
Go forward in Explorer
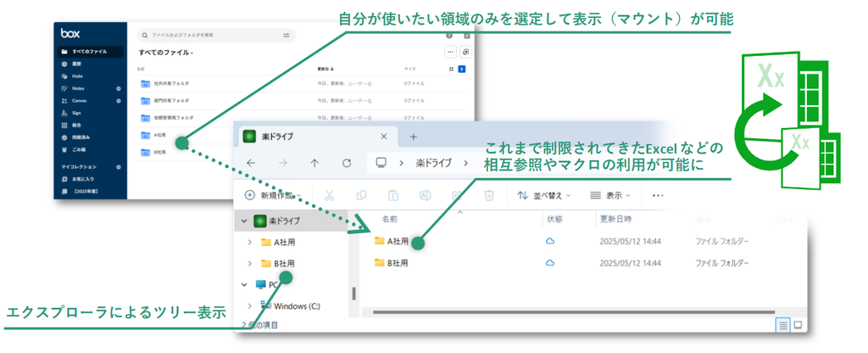(x=283, y=163)
